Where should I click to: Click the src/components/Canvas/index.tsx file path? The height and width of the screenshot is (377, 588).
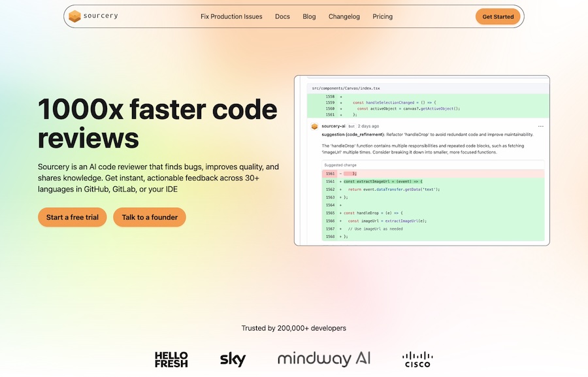pos(346,88)
